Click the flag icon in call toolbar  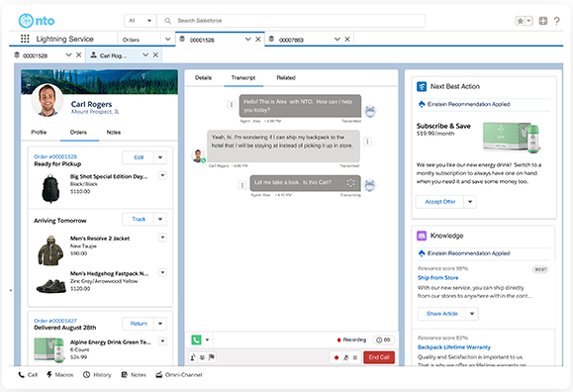click(212, 357)
